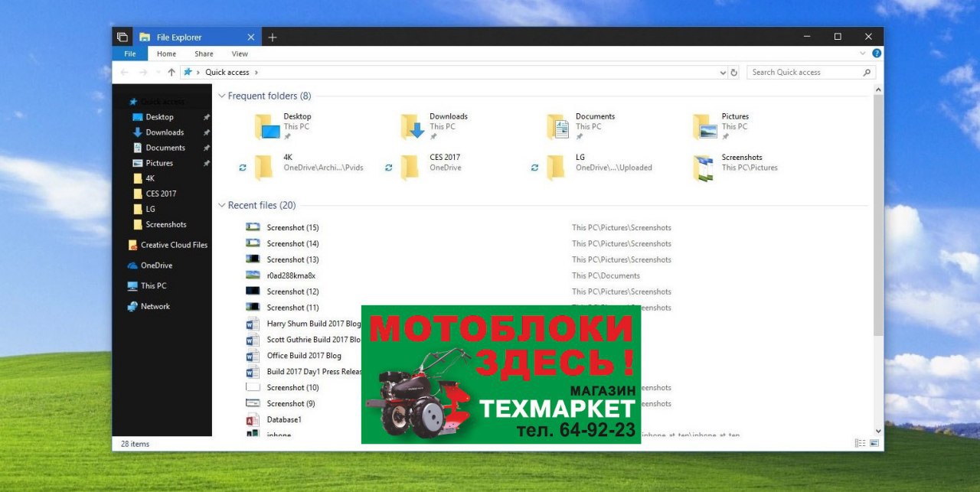Open the Help question mark icon
The width and height of the screenshot is (980, 492).
pyautogui.click(x=877, y=54)
